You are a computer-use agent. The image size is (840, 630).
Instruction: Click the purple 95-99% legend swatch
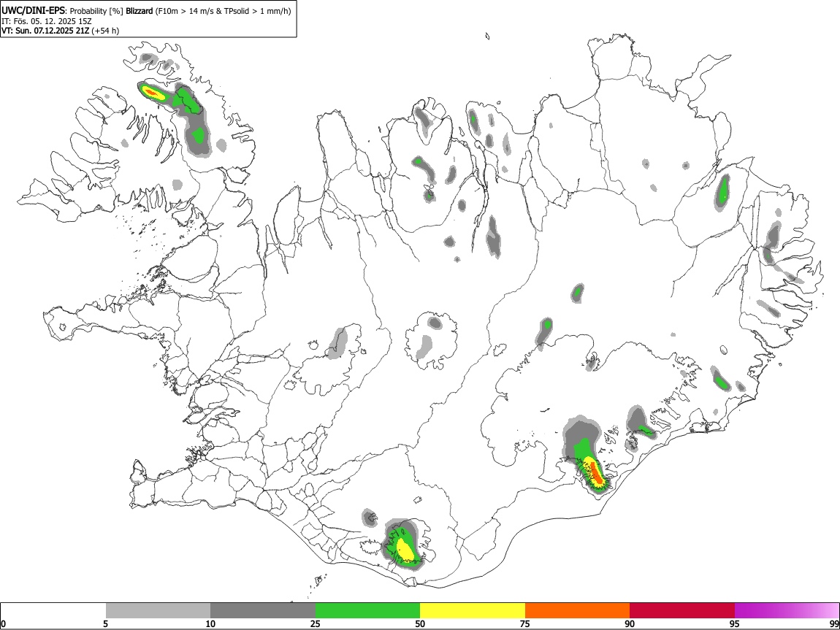click(787, 611)
